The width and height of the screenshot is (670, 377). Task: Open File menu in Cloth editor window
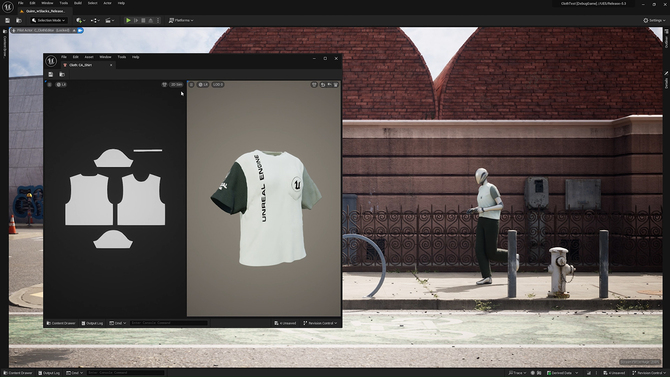[x=64, y=57]
